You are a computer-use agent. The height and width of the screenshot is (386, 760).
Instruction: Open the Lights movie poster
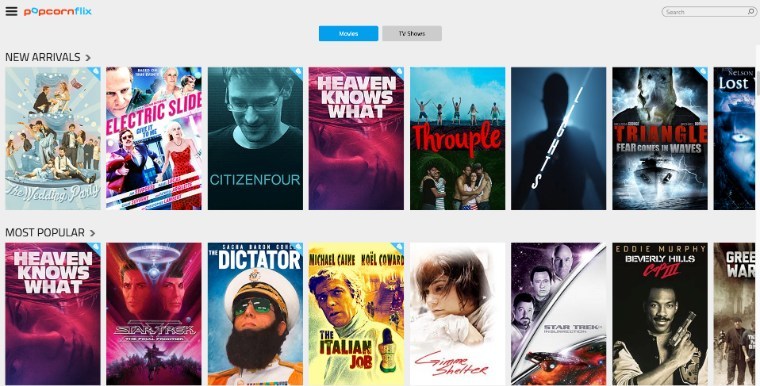pos(558,138)
